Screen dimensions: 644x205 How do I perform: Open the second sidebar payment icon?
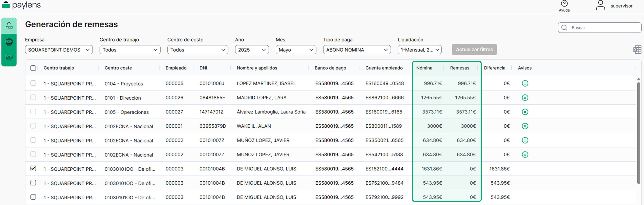pyautogui.click(x=9, y=42)
